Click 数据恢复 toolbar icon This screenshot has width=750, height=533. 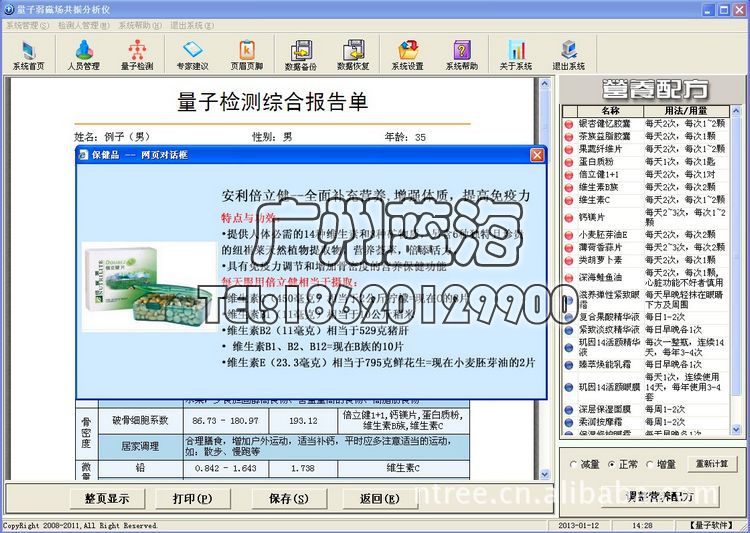pos(353,56)
